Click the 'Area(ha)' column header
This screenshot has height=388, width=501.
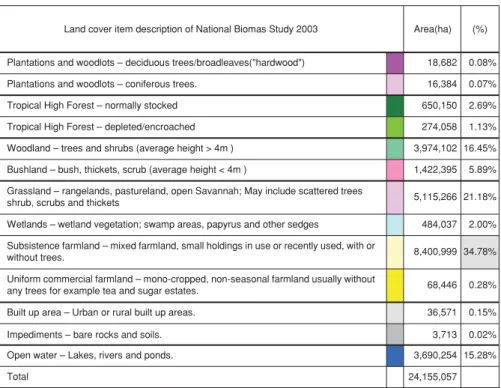(x=432, y=29)
